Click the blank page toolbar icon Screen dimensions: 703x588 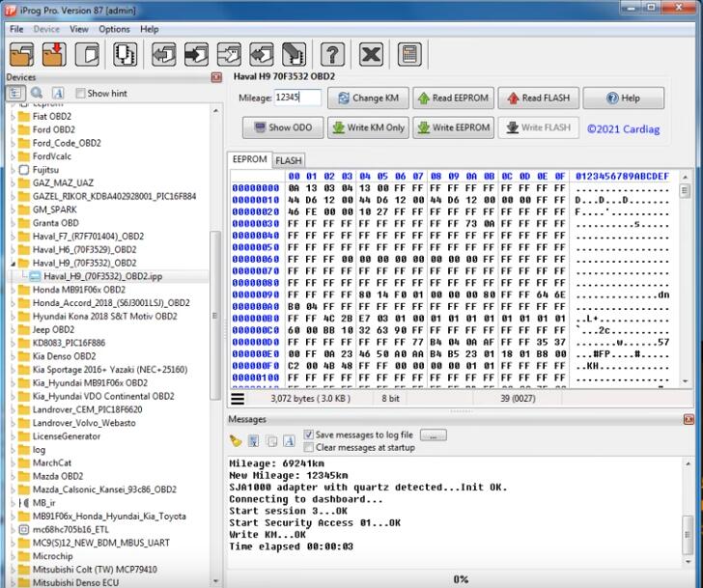pos(88,55)
